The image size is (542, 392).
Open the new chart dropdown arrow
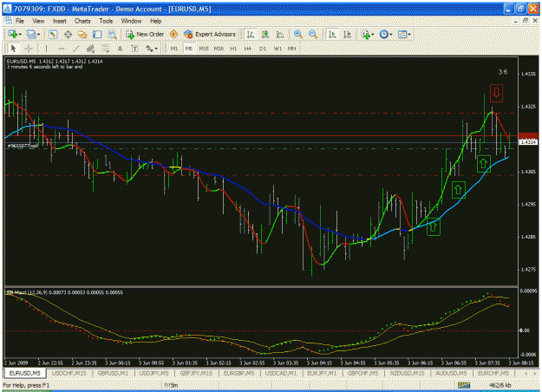pyautogui.click(x=21, y=34)
